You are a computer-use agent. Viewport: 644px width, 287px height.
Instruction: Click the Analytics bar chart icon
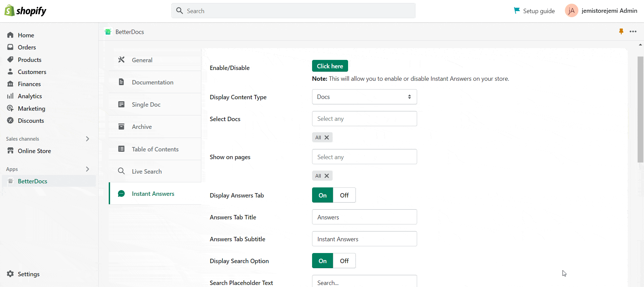10,96
